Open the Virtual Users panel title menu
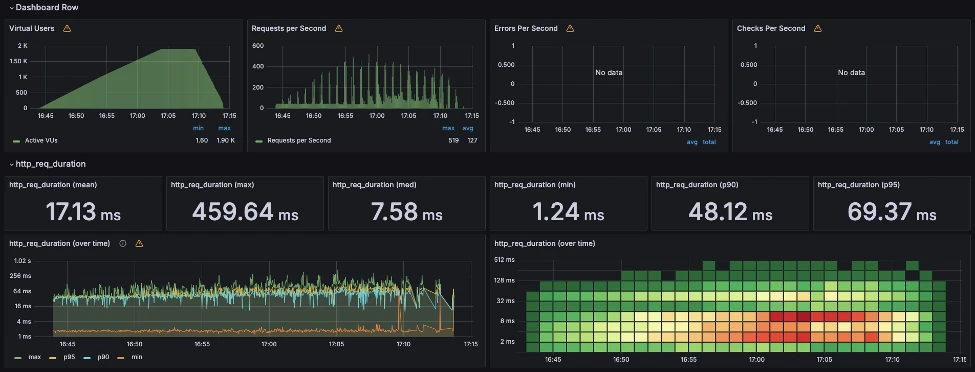975x372 pixels. 32,28
